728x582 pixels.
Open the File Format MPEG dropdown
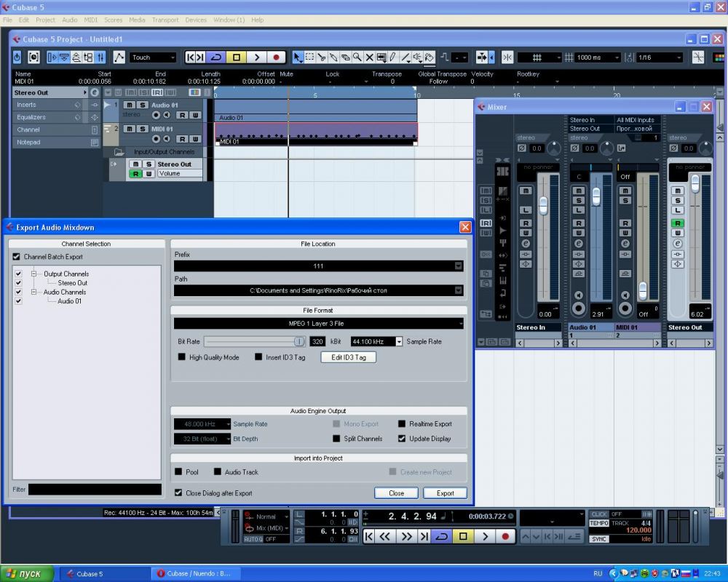coord(319,324)
